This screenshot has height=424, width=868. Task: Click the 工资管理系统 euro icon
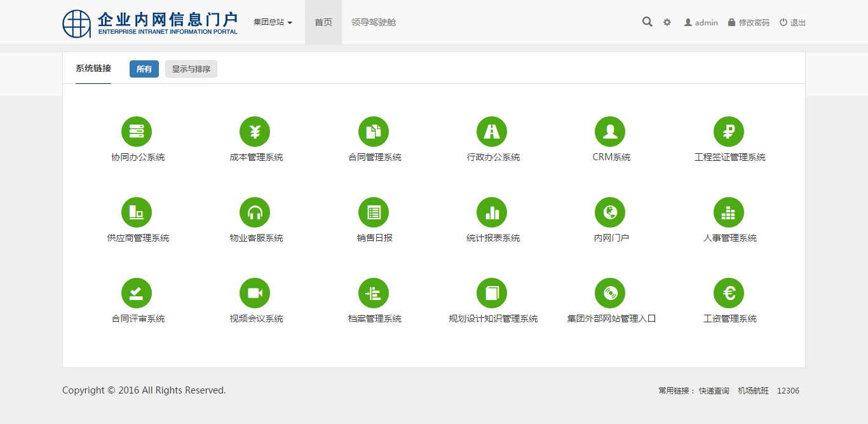coord(729,293)
